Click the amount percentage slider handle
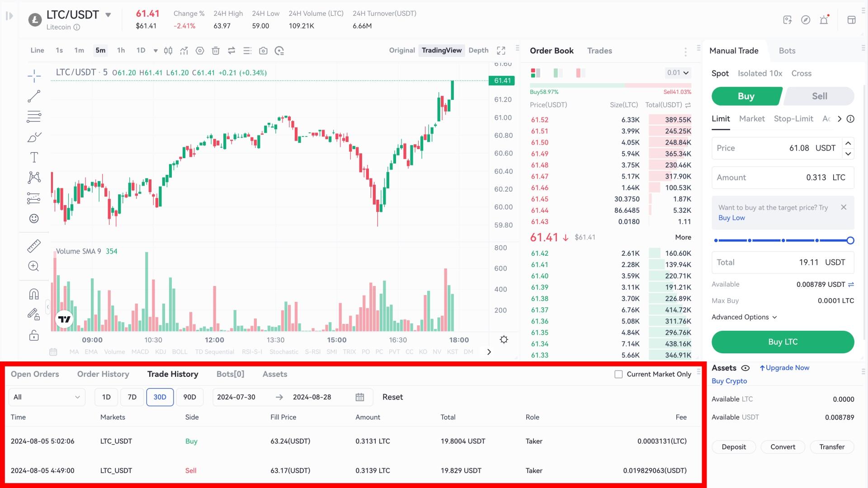Image resolution: width=868 pixels, height=488 pixels. pyautogui.click(x=850, y=240)
